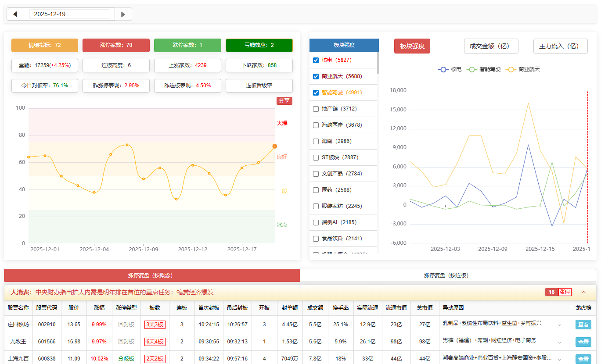This screenshot has width=601, height=364.
Task: Enable the 地产链 sector checkbox
Action: (316, 109)
